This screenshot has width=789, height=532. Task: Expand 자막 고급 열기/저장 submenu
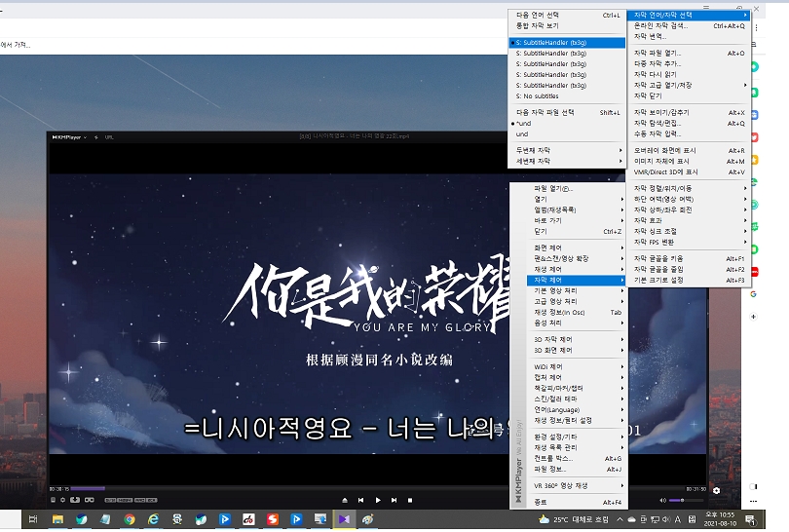point(689,85)
